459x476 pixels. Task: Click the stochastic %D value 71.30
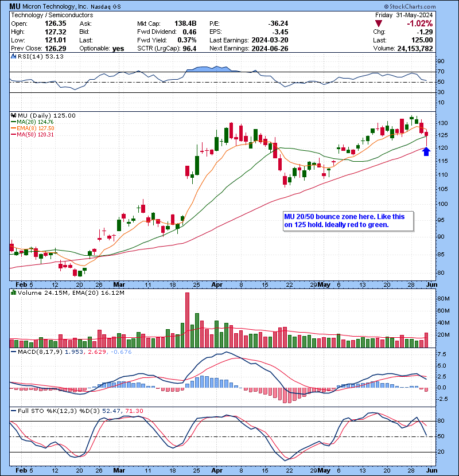tap(134, 411)
